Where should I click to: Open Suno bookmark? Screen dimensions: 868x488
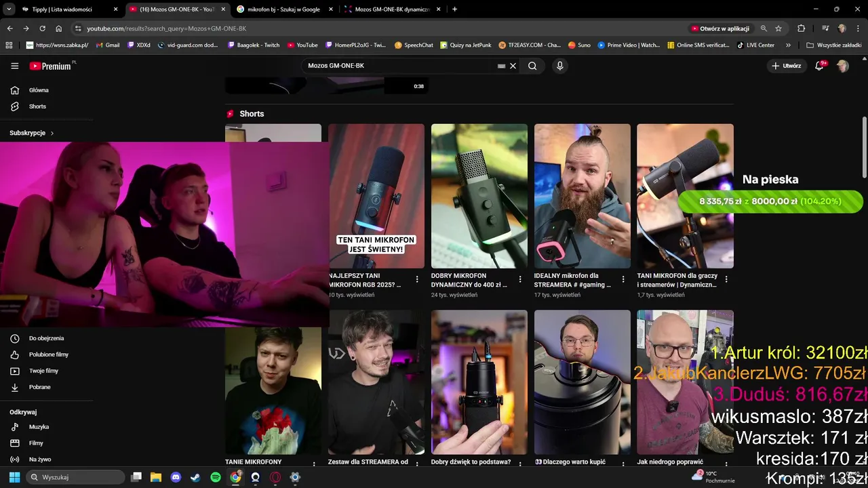(x=579, y=45)
